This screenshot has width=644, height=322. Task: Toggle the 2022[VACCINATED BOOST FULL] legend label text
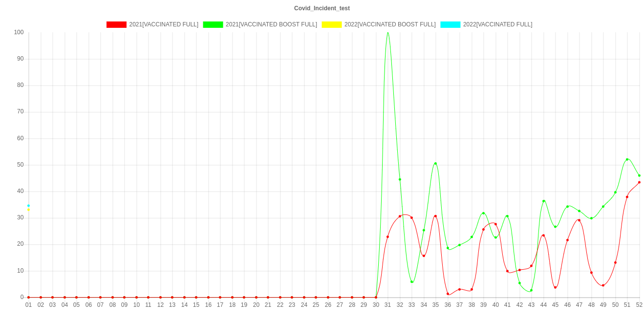pyautogui.click(x=389, y=24)
